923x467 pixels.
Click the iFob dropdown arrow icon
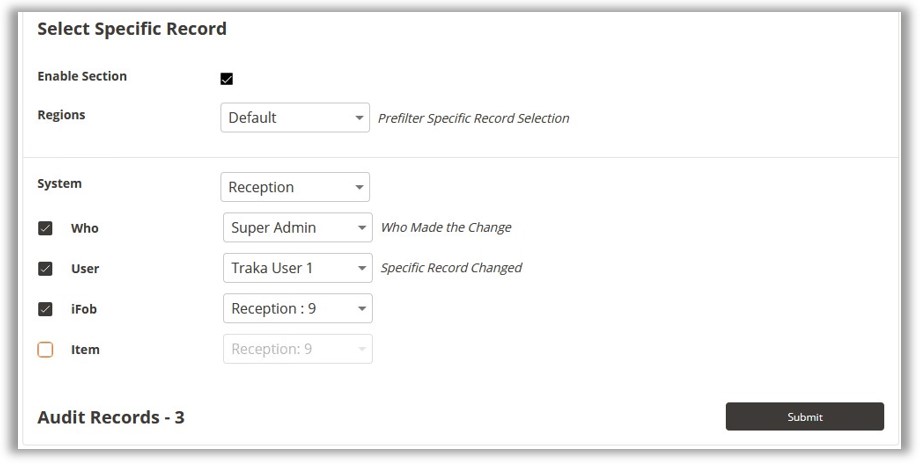[363, 309]
